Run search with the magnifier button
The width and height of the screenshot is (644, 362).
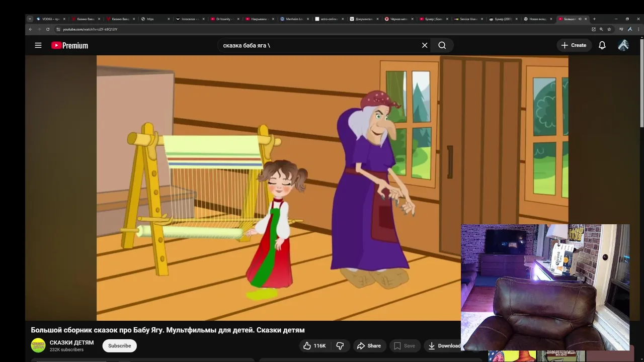[442, 45]
